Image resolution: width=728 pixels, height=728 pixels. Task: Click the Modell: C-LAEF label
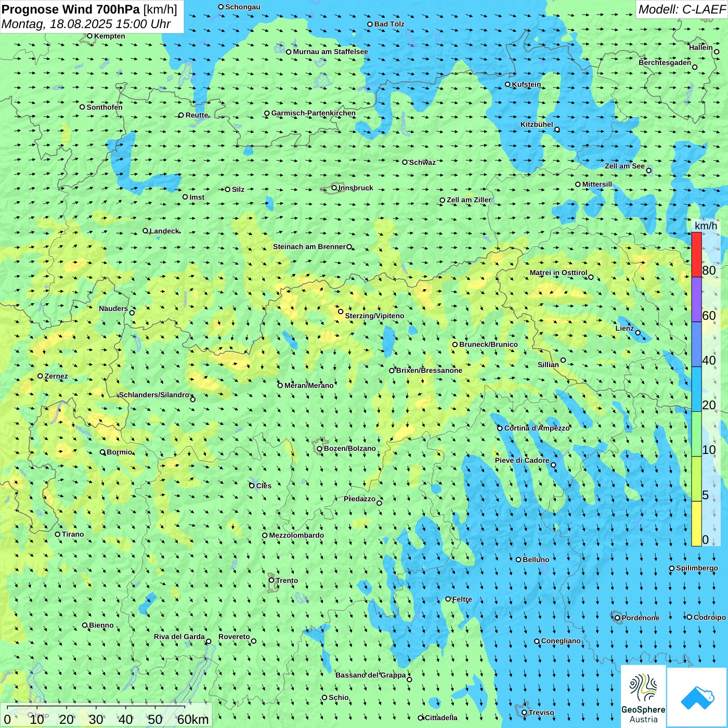click(x=682, y=9)
